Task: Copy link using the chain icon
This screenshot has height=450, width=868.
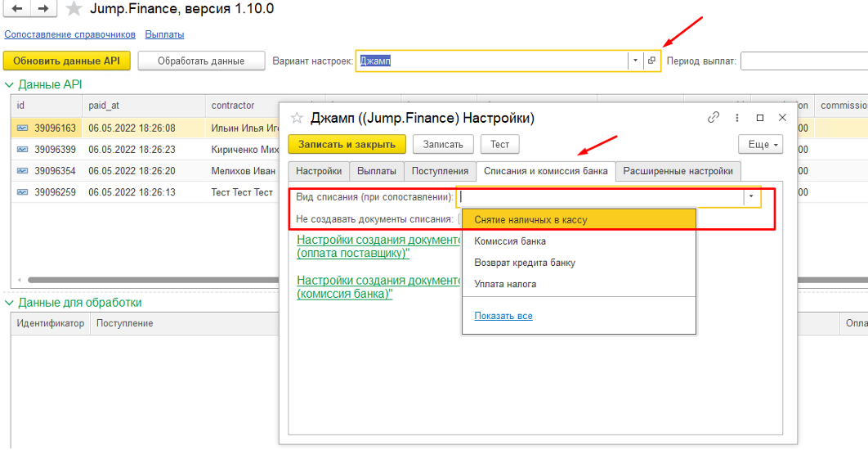Action: coord(713,118)
